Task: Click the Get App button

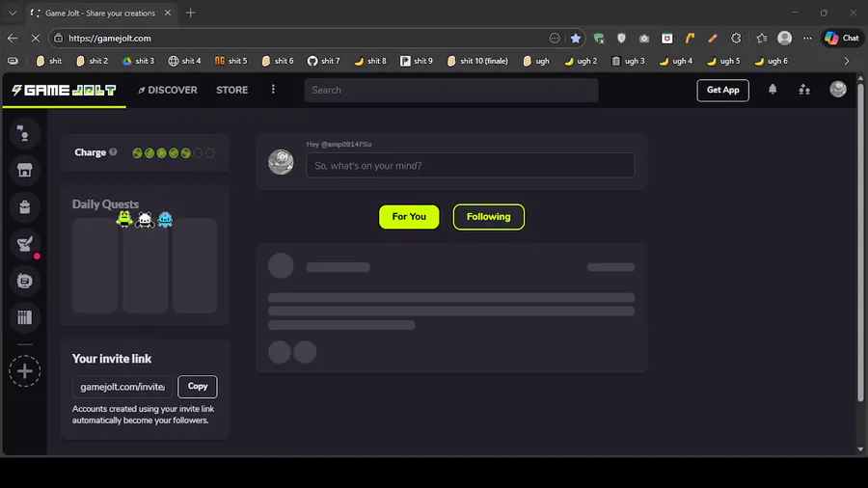Action: (x=722, y=91)
